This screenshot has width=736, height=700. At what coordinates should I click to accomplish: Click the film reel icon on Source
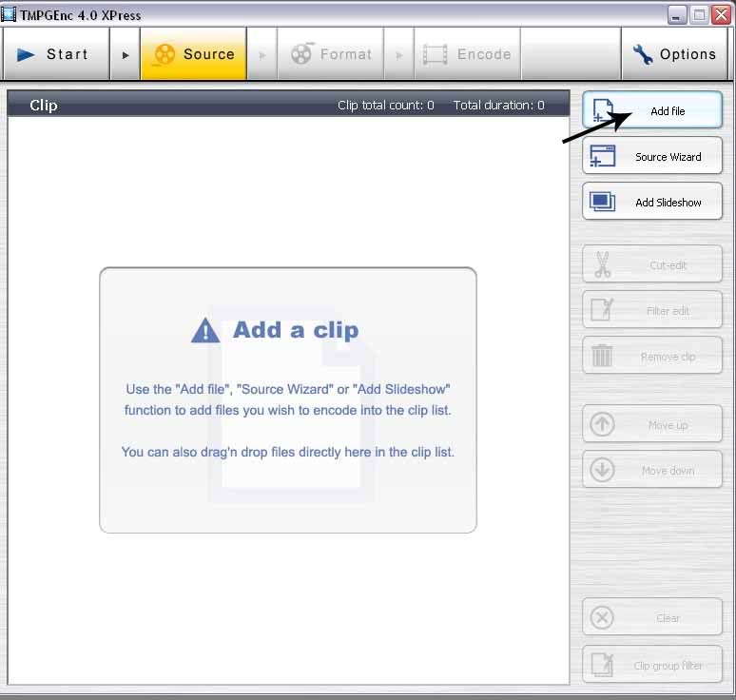(165, 54)
